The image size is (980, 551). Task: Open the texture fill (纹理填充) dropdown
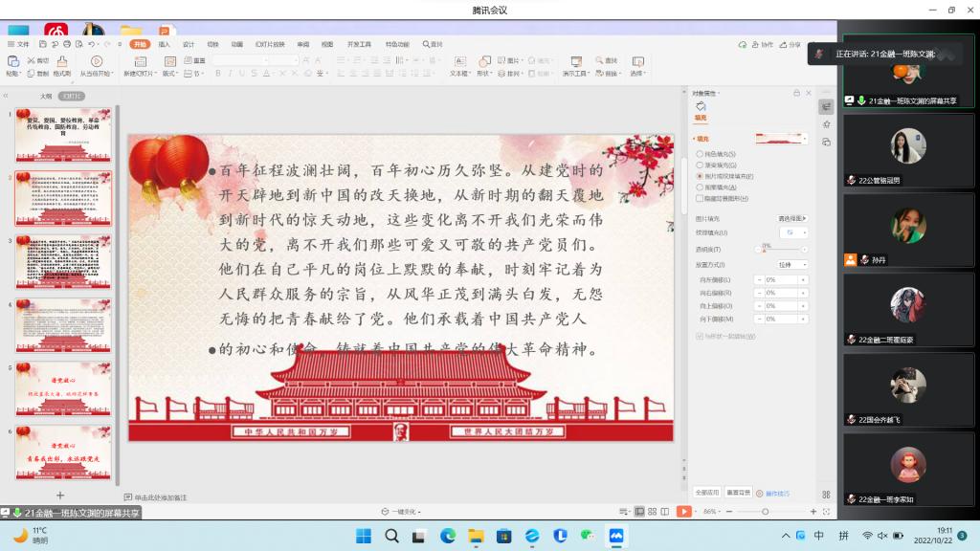pyautogui.click(x=793, y=232)
